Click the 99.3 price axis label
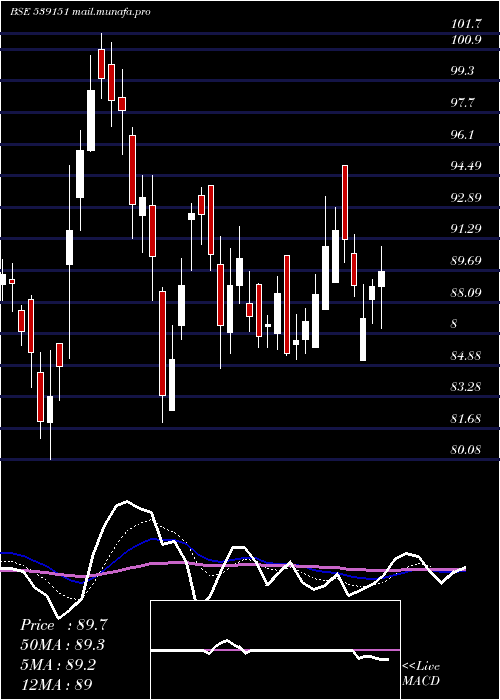500x700 pixels. [x=463, y=71]
